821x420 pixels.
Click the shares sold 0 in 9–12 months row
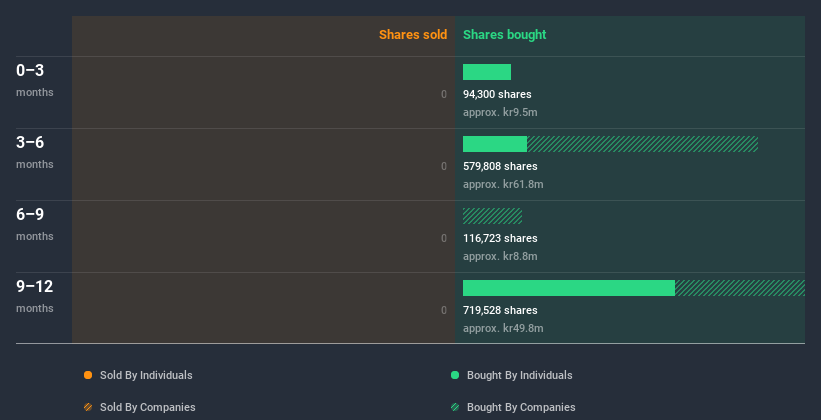click(x=444, y=310)
